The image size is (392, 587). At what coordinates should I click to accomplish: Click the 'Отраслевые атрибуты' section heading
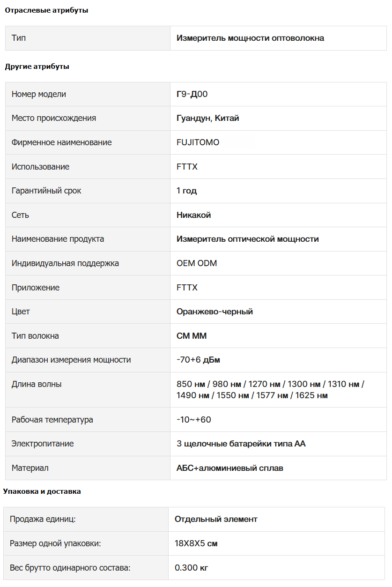46,10
